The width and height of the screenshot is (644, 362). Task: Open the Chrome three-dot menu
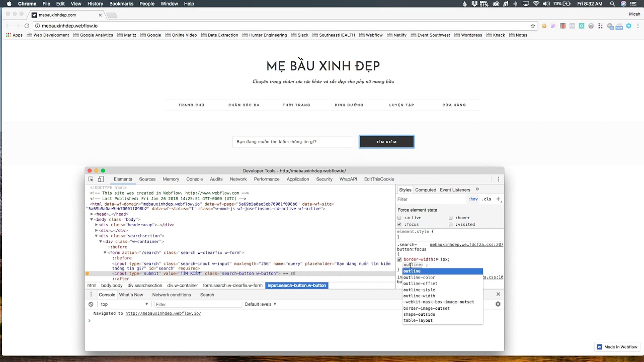coord(637,26)
